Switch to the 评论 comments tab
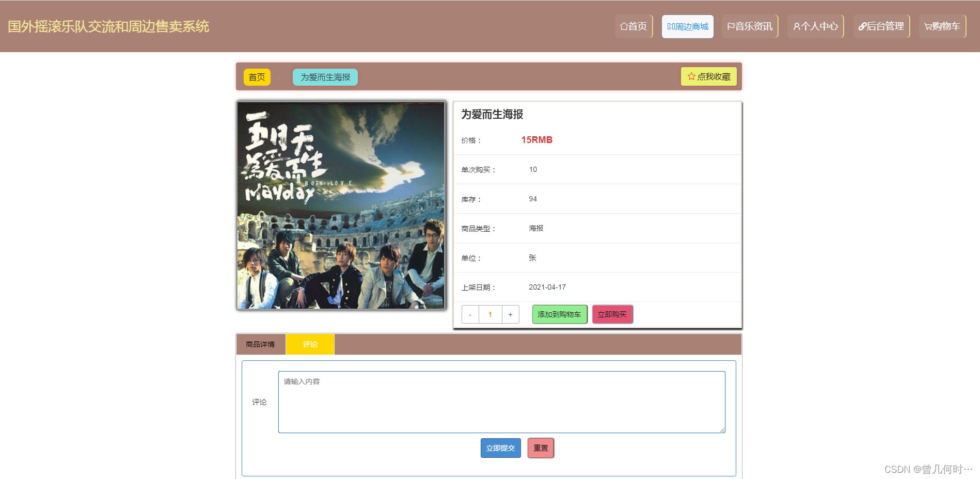Screen dimensions: 980x479 coord(310,344)
